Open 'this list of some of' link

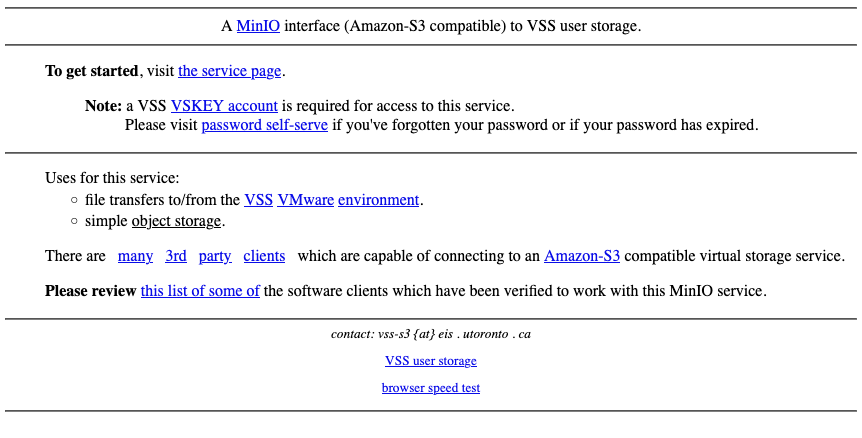click(200, 291)
